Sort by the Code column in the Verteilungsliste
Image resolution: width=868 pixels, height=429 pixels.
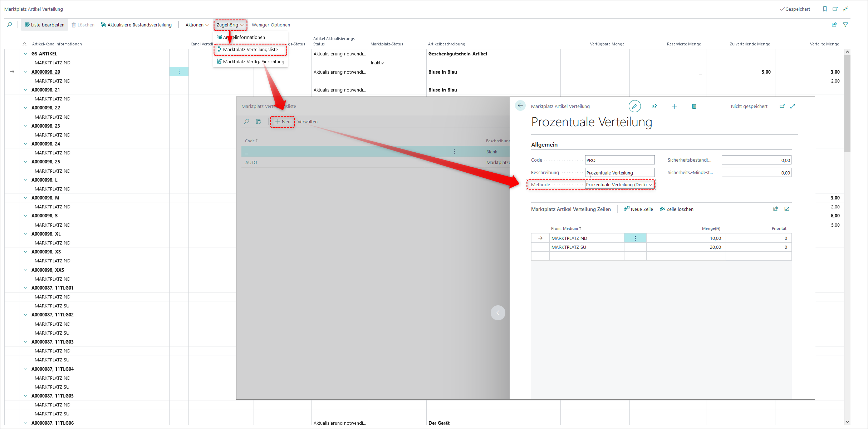tap(251, 141)
